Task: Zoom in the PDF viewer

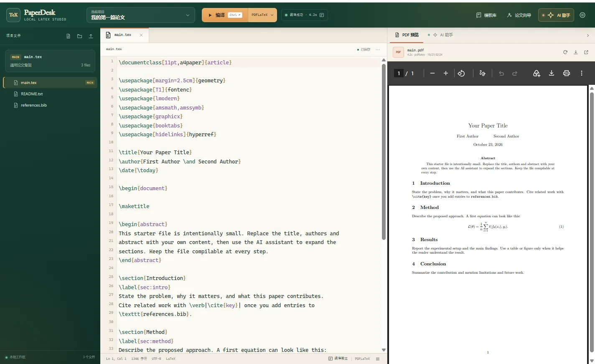Action: (x=446, y=73)
